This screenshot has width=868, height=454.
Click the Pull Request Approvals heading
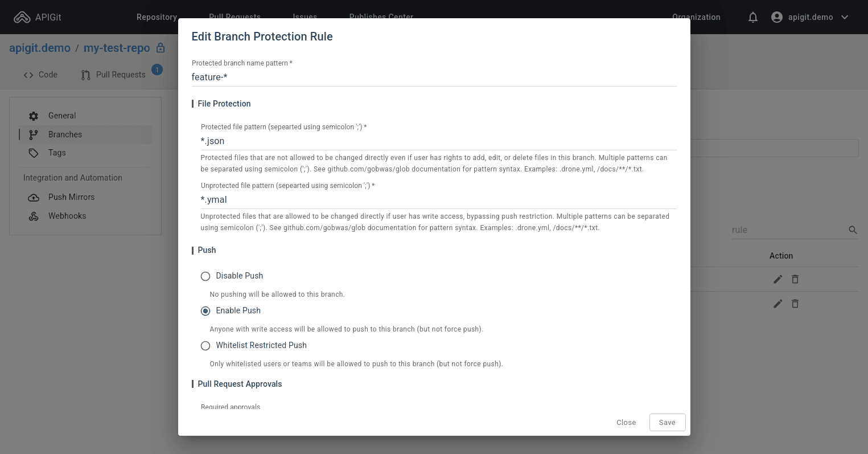(x=240, y=384)
